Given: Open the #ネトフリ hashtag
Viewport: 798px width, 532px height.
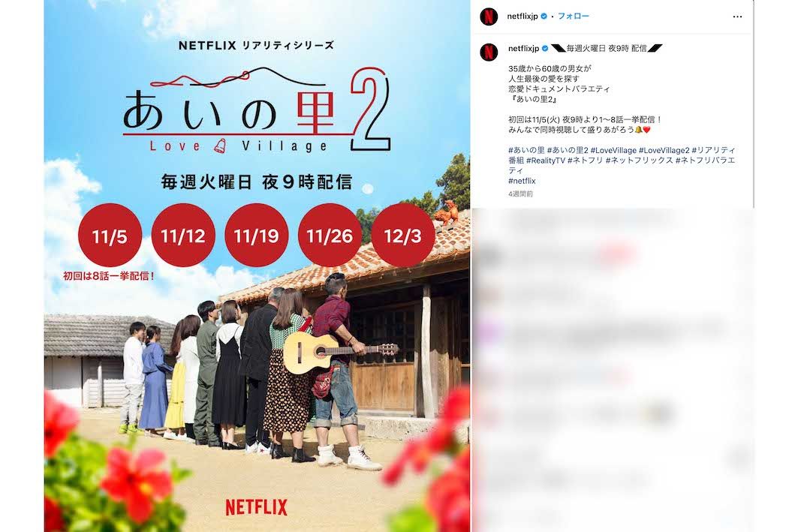Looking at the screenshot, I should pyautogui.click(x=586, y=161).
